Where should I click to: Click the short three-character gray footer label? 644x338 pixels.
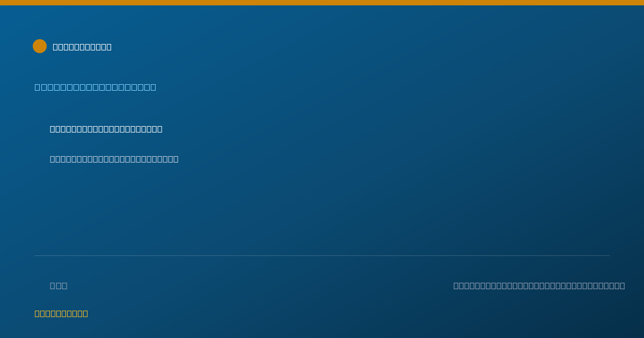58,285
